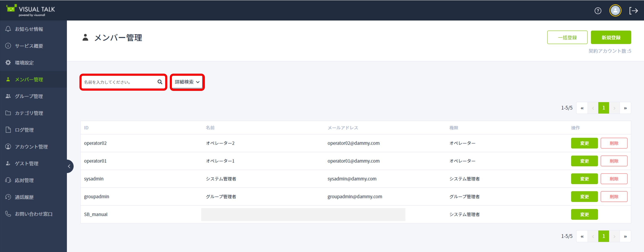Click the メールアドレス column header
The width and height of the screenshot is (644, 252).
pos(343,128)
